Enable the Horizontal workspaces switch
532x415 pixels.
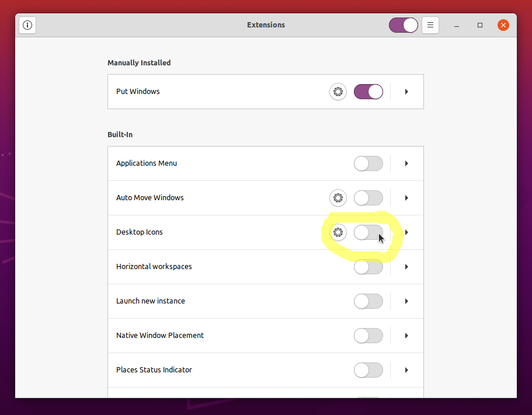point(368,267)
